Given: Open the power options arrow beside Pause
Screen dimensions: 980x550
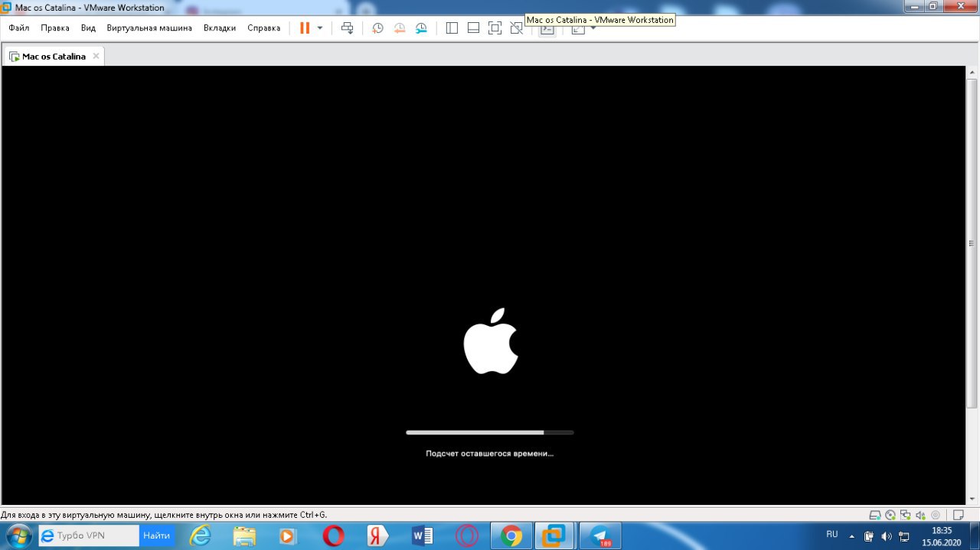Looking at the screenshot, I should pos(320,28).
